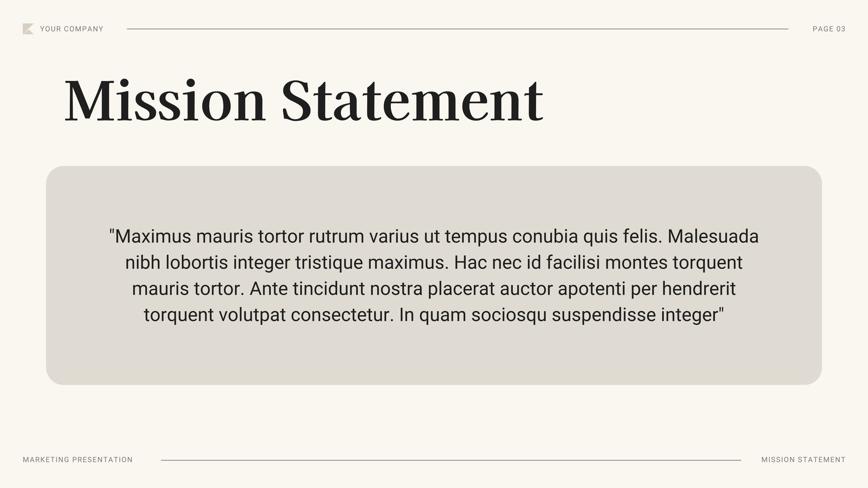This screenshot has height=488, width=868.
Task: Select the bottom horizontal divider line
Action: [451, 460]
